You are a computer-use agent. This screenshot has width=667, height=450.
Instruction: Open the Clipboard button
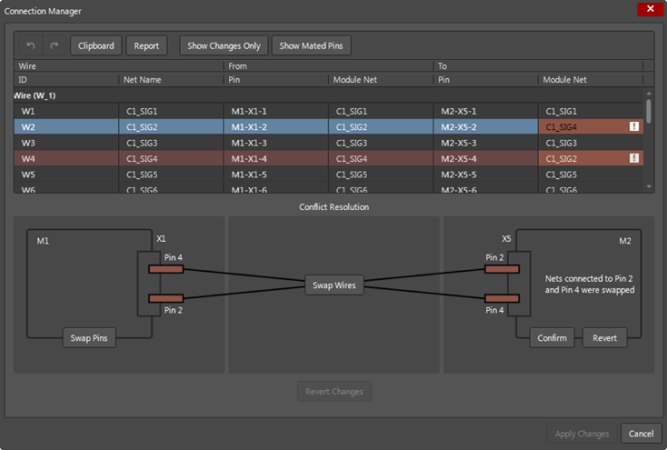(x=96, y=46)
